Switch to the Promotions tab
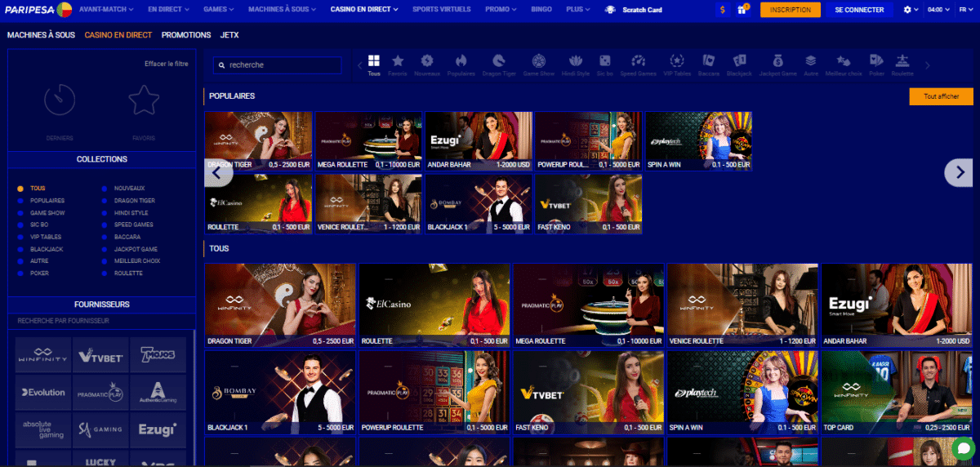The image size is (980, 467). point(186,35)
